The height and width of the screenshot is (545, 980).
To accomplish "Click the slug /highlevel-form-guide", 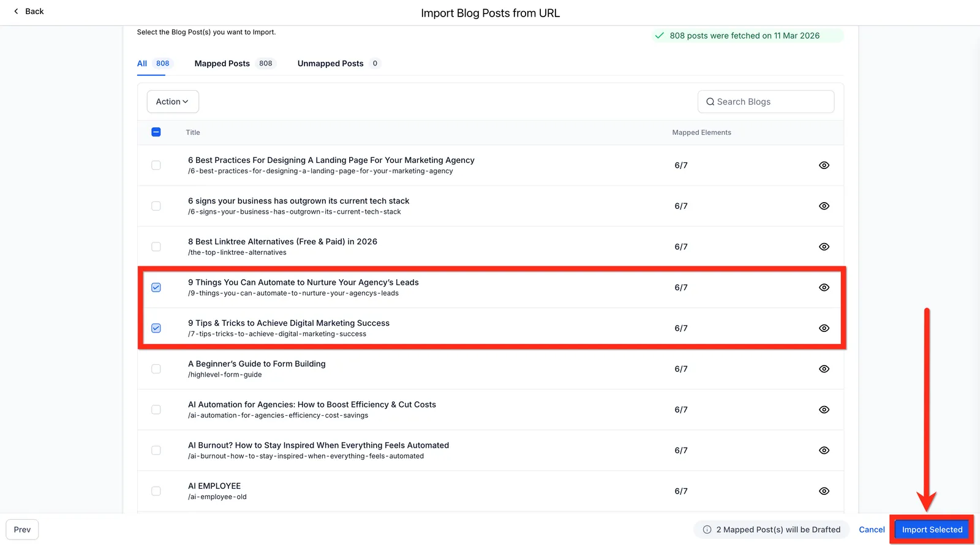I will click(x=225, y=375).
